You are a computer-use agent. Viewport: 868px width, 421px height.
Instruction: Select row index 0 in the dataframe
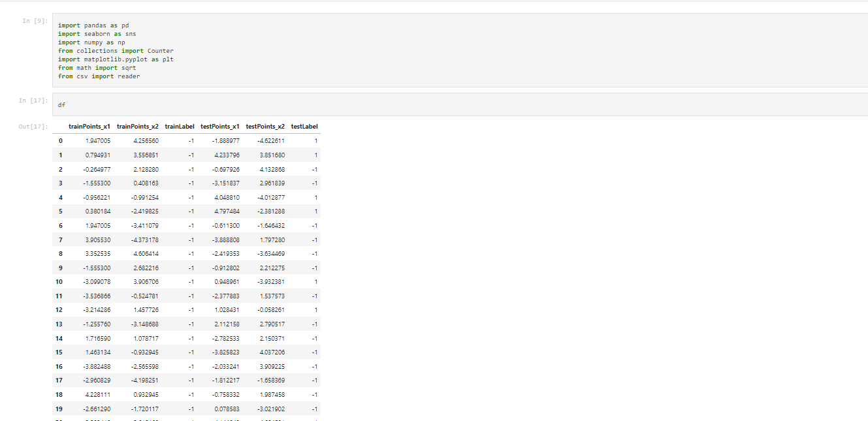coord(60,140)
